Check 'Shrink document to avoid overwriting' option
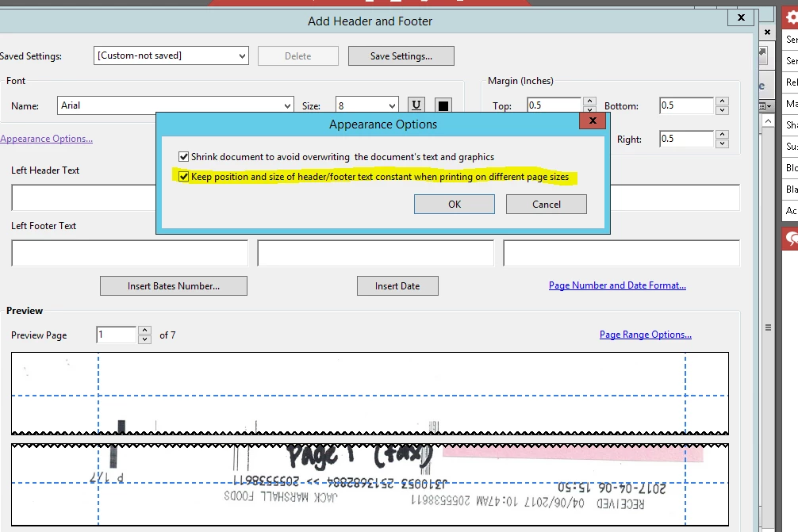The height and width of the screenshot is (532, 798). click(184, 157)
